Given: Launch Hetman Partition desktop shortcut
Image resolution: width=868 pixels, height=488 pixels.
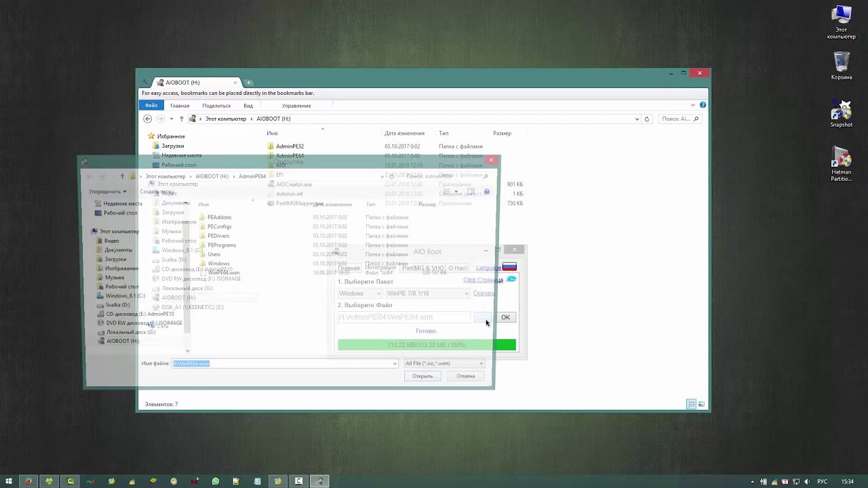Looking at the screenshot, I should [842, 165].
